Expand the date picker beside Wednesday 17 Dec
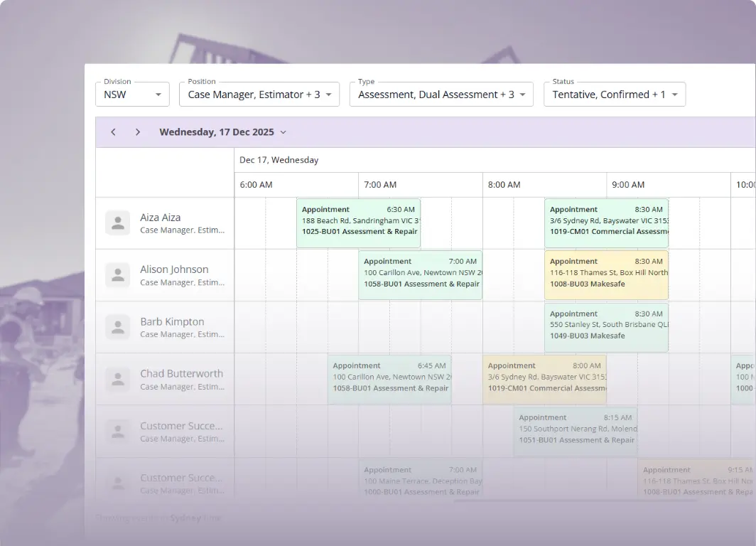 [283, 132]
